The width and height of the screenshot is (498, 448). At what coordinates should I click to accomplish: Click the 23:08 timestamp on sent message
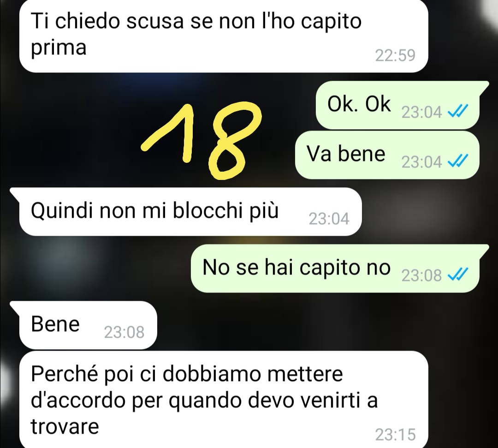pos(421,275)
